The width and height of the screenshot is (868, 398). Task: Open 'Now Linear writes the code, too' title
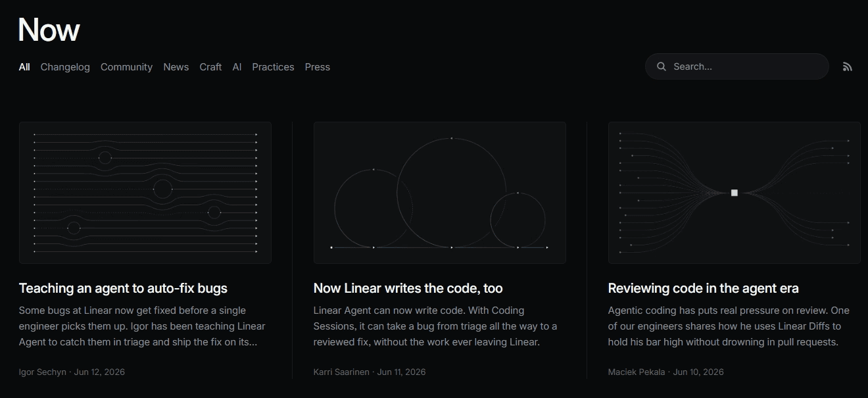pos(408,288)
